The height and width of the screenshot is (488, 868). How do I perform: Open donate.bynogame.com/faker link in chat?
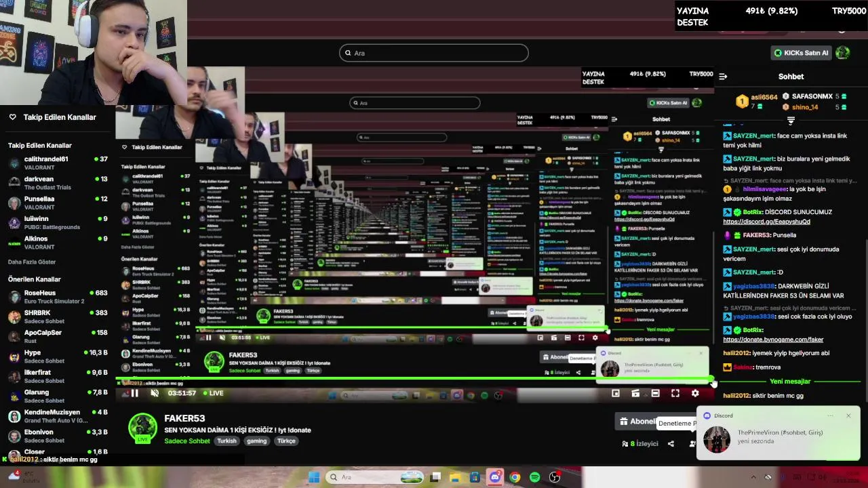773,340
